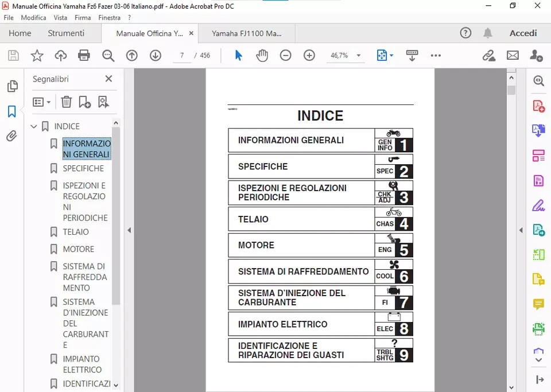
Task: Collapse the left navigation pane arrow
Action: point(129,230)
